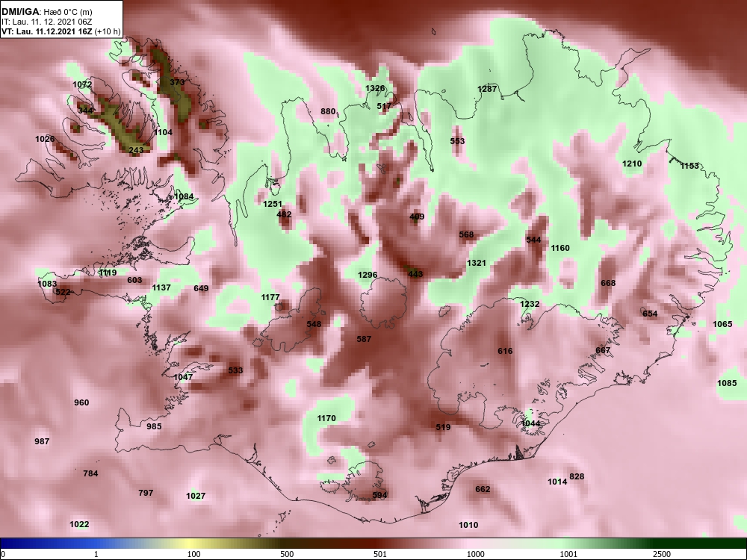
Task: Click the map value 1232
Action: (x=530, y=304)
